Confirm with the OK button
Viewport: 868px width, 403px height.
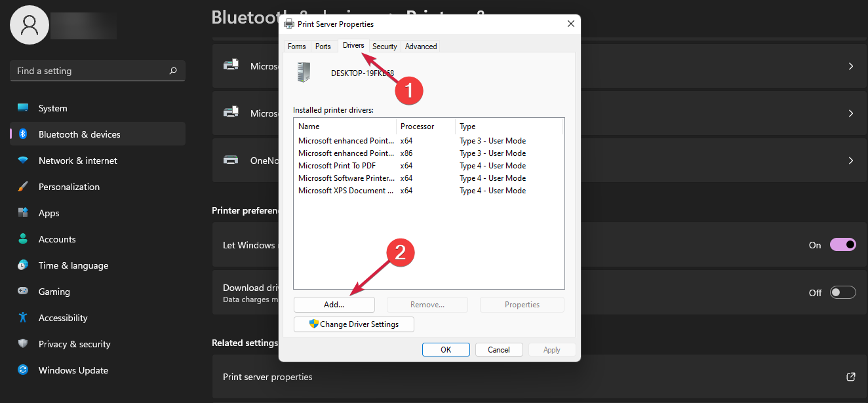tap(446, 350)
